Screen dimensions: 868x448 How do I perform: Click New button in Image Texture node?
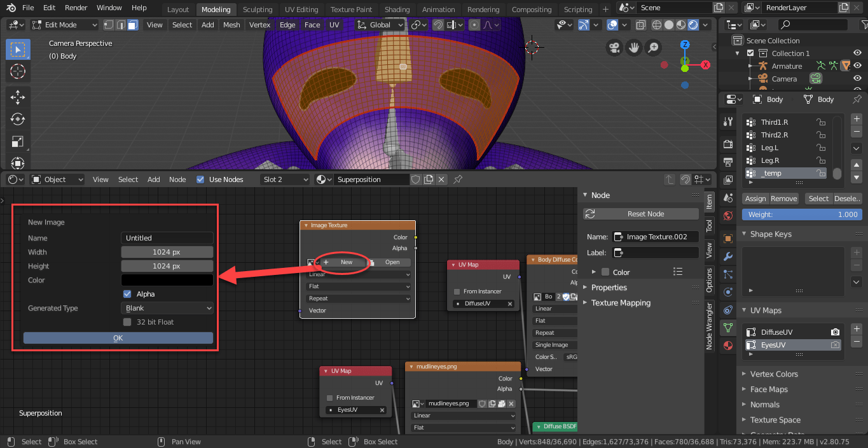(x=344, y=262)
